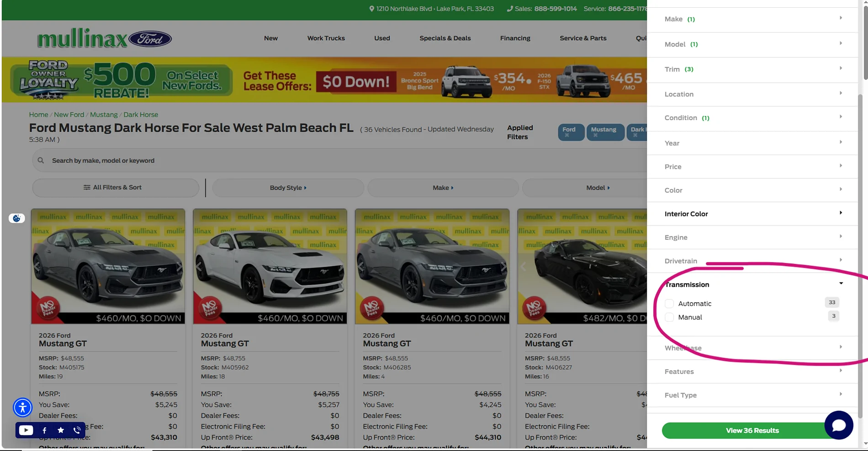This screenshot has height=451, width=868.
Task: Expand the Features filter section
Action: 752,372
